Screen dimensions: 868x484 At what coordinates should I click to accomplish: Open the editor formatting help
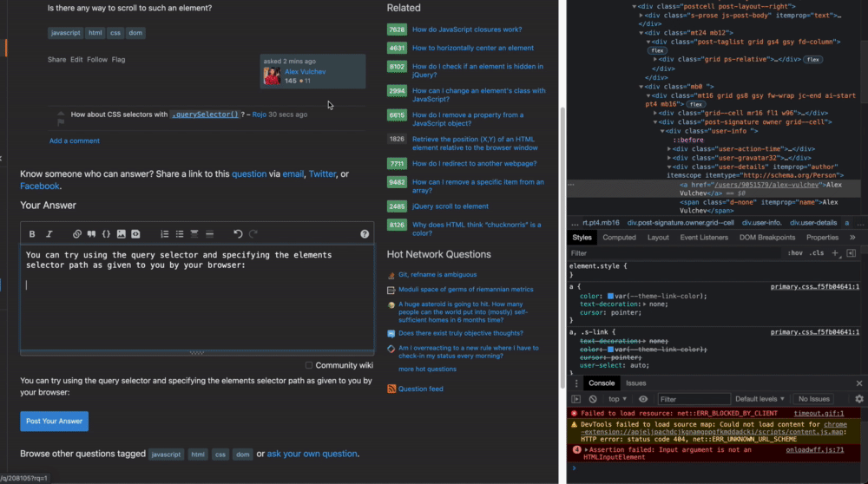[x=365, y=234]
